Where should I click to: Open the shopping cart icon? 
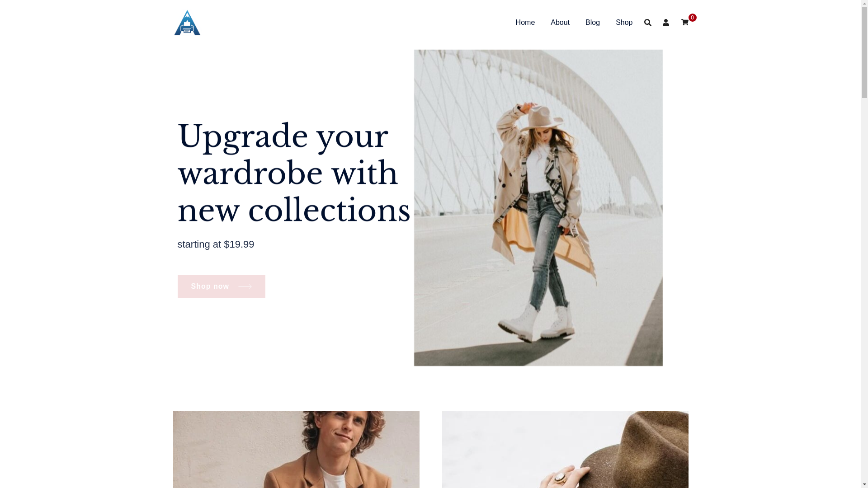pos(684,23)
